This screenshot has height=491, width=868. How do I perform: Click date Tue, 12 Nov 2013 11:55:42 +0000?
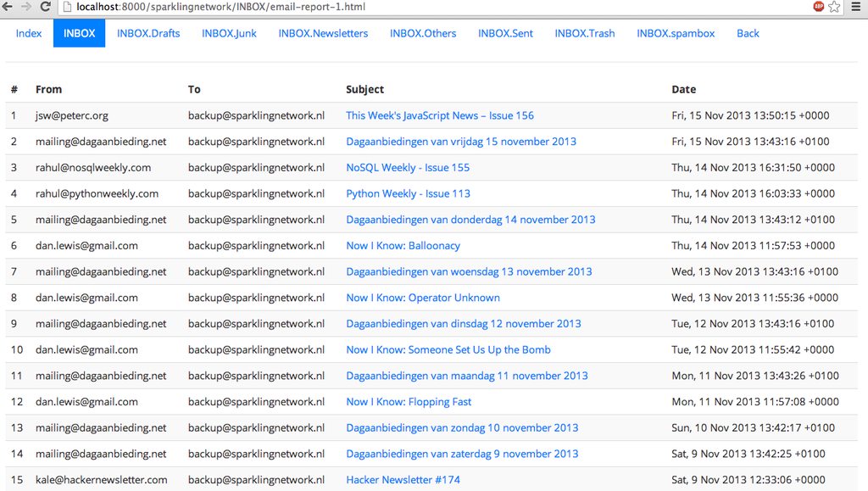pos(753,350)
